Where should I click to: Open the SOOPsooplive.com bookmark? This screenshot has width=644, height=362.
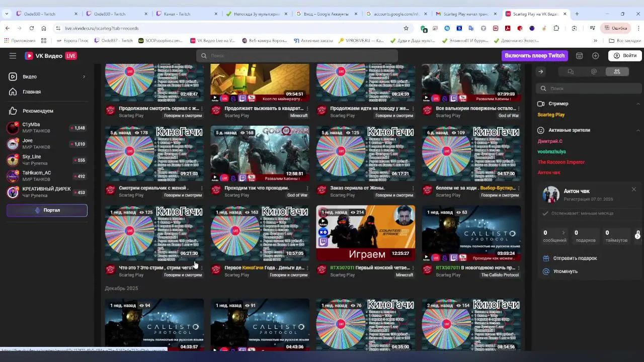point(161,41)
